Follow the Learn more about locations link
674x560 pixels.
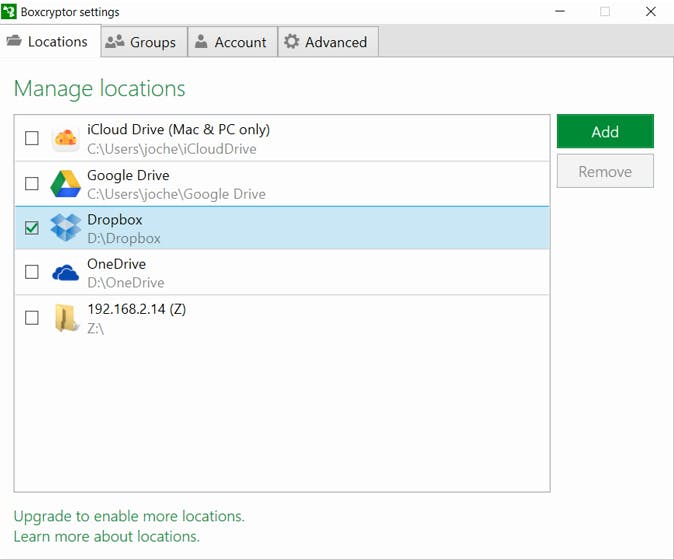click(106, 536)
